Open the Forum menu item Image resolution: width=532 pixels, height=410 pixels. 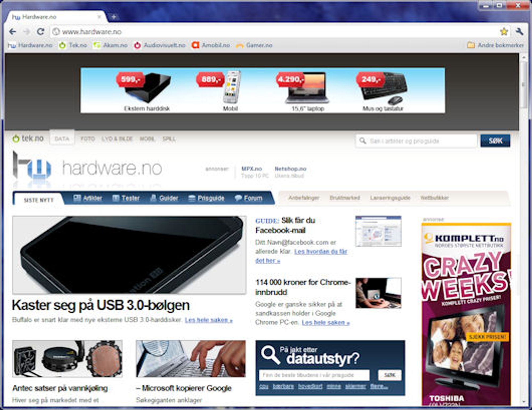pyautogui.click(x=249, y=198)
